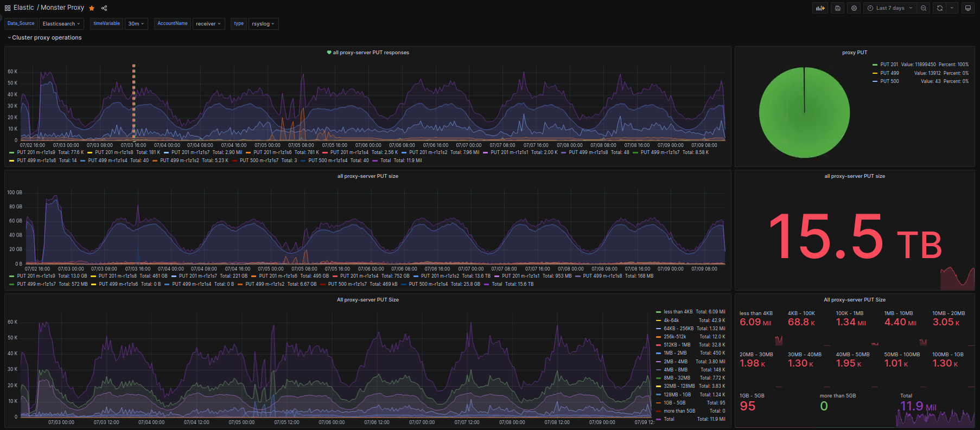Save the dashboard with the disk icon
The width and height of the screenshot is (980, 430).
[x=838, y=8]
